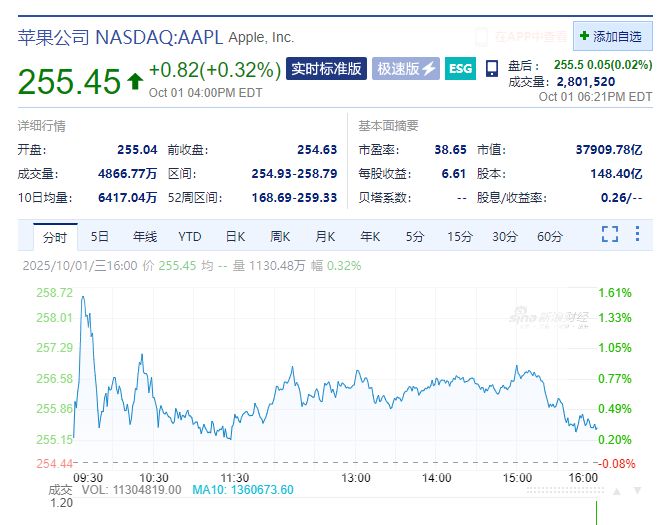The height and width of the screenshot is (525, 662).
Task: Click the down triangle in volume panel
Action: [638, 491]
